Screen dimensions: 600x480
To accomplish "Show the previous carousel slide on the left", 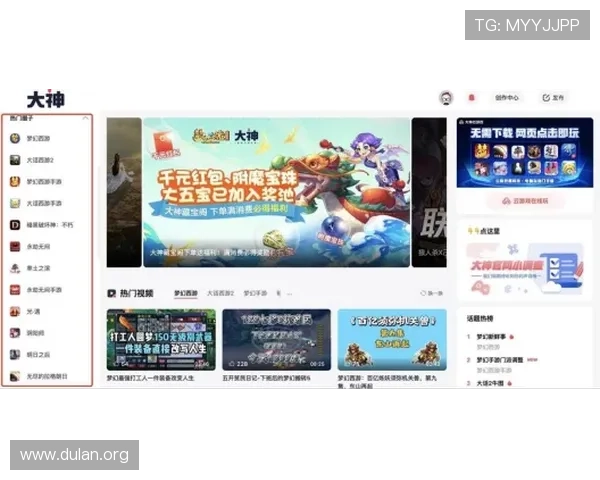I will (124, 192).
